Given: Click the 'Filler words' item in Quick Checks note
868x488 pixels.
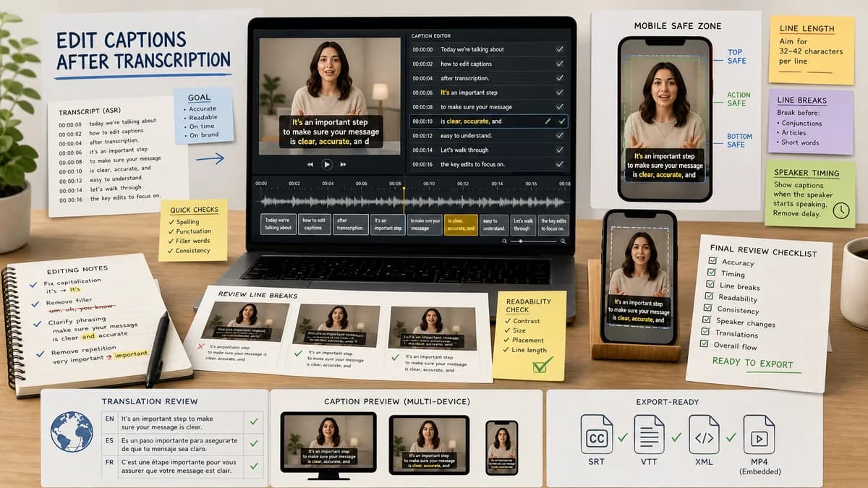Looking at the screenshot, I should point(192,241).
